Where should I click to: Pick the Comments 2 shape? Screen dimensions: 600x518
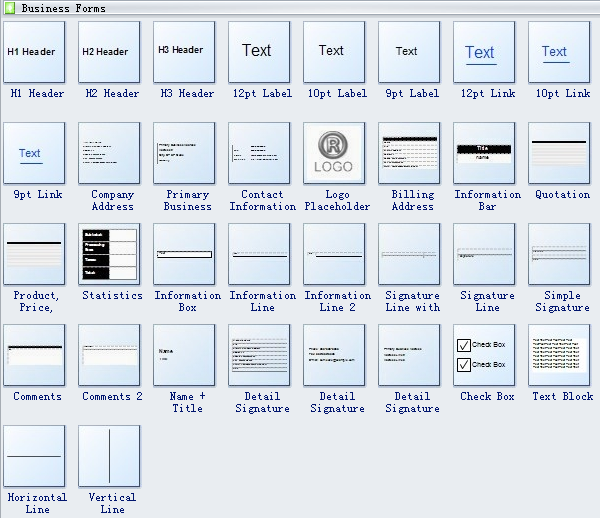[x=109, y=355]
